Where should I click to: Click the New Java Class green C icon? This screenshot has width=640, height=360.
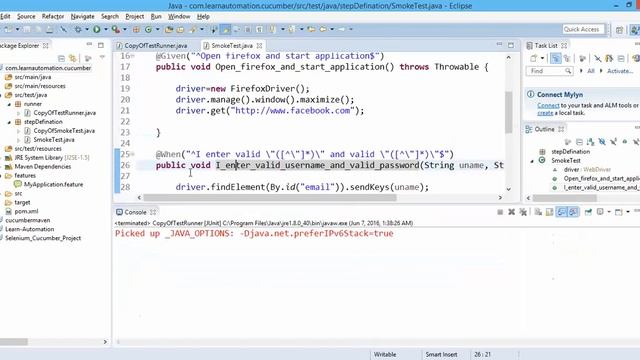tap(149, 29)
